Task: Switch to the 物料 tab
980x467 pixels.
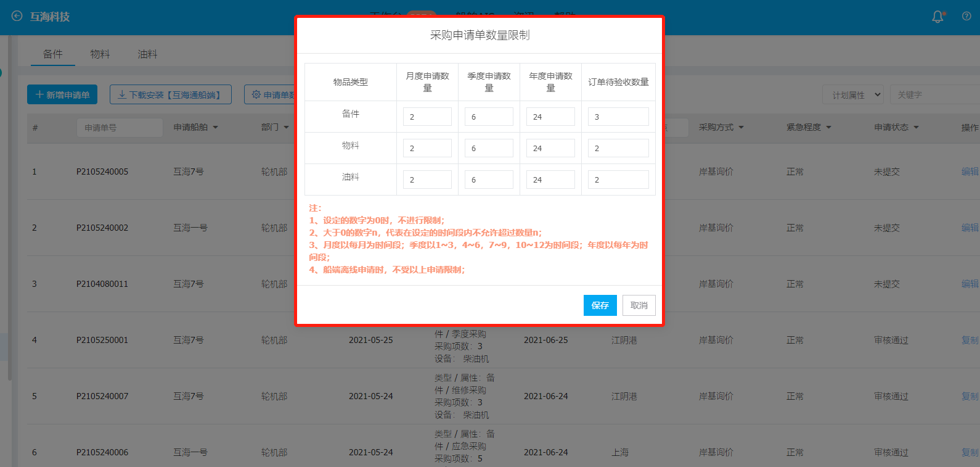Action: [x=100, y=54]
